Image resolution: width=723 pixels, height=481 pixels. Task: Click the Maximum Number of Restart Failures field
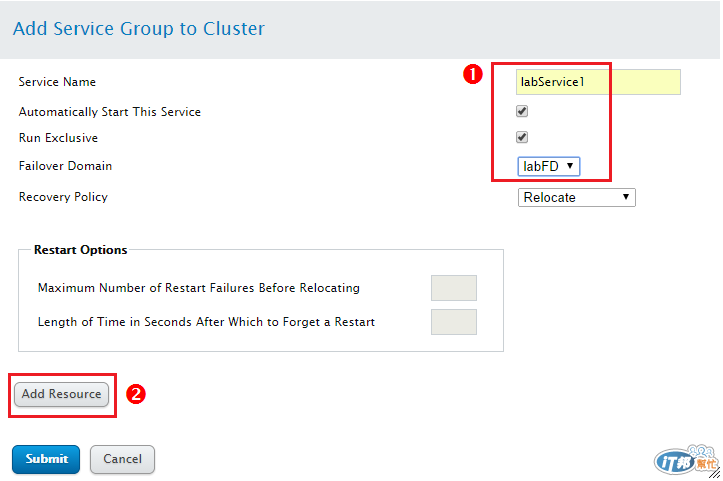click(x=453, y=288)
